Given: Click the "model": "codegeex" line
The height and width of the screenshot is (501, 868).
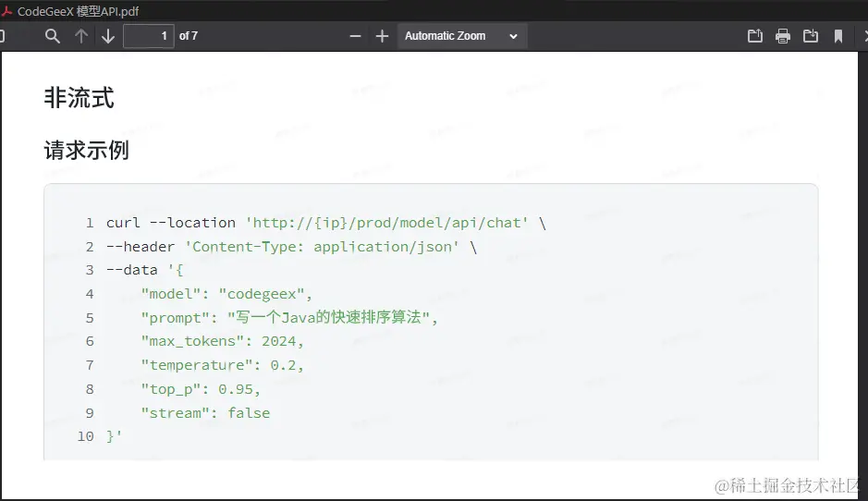Looking at the screenshot, I should pos(226,294).
